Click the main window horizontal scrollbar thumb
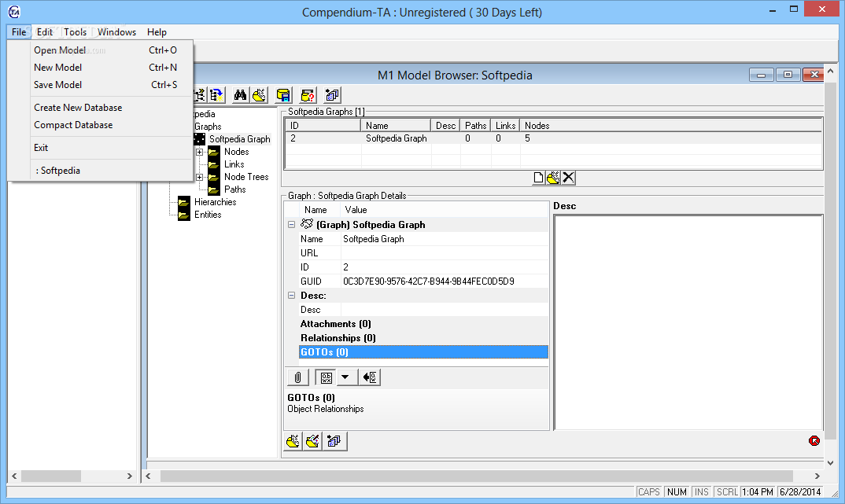Screen dimensions: 845x504 476,476
